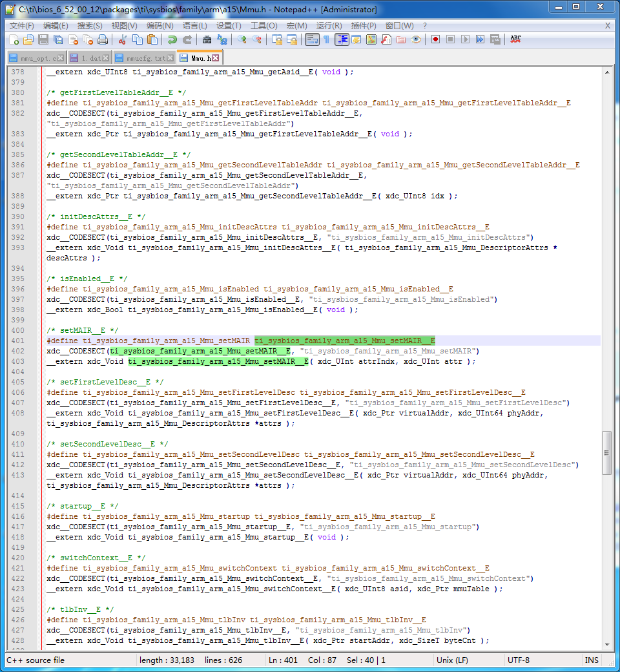Toggle show all characters pilcrow icon
Image resolution: width=620 pixels, height=672 pixels.
click(x=326, y=40)
